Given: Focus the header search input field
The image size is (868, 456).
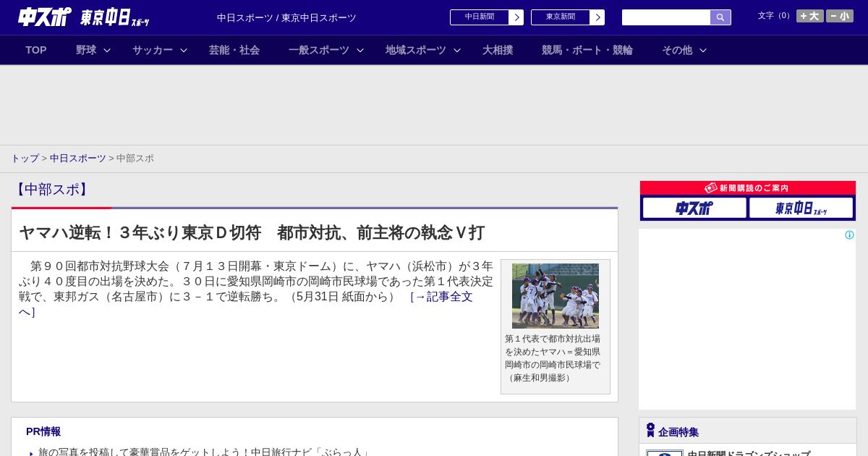Looking at the screenshot, I should tap(666, 17).
